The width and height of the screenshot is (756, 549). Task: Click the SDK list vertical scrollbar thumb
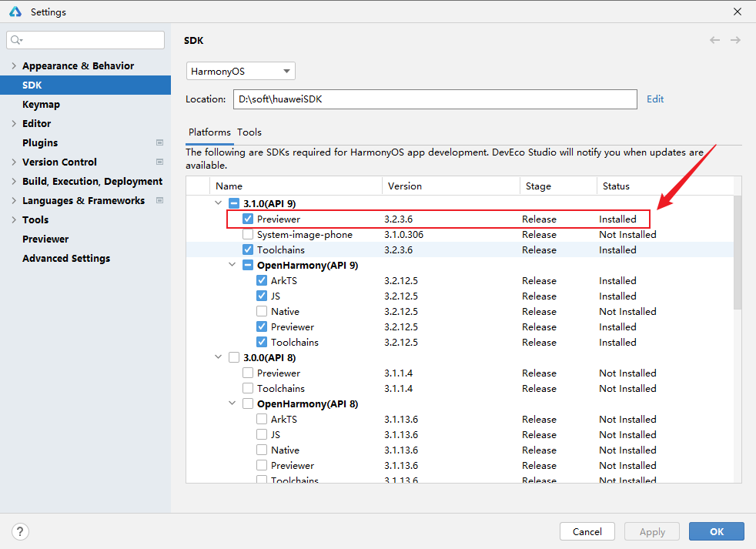tap(738, 253)
